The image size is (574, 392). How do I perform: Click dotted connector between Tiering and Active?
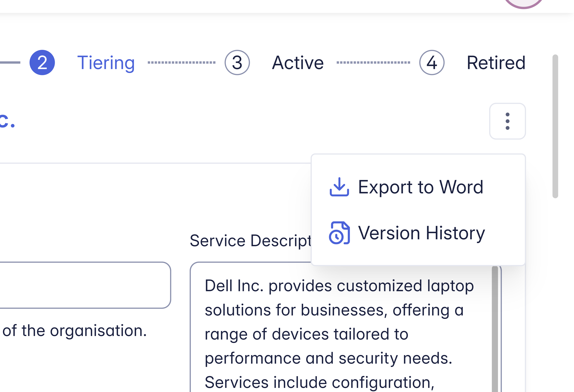coord(182,63)
